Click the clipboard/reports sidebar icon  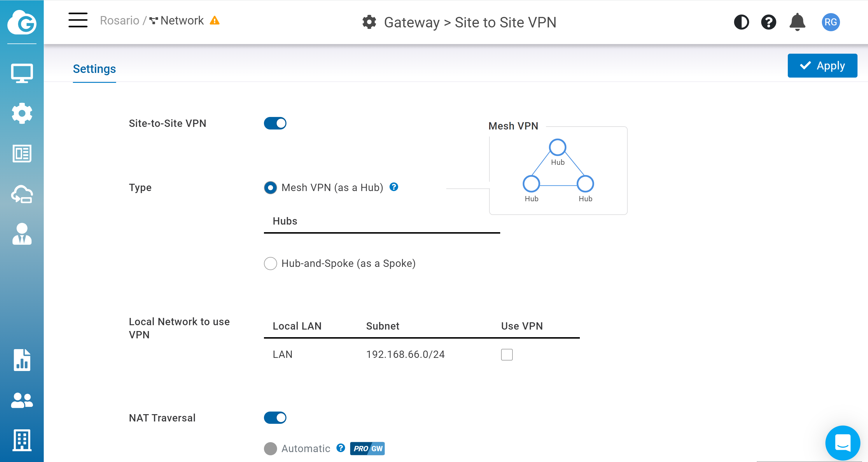[x=22, y=154]
